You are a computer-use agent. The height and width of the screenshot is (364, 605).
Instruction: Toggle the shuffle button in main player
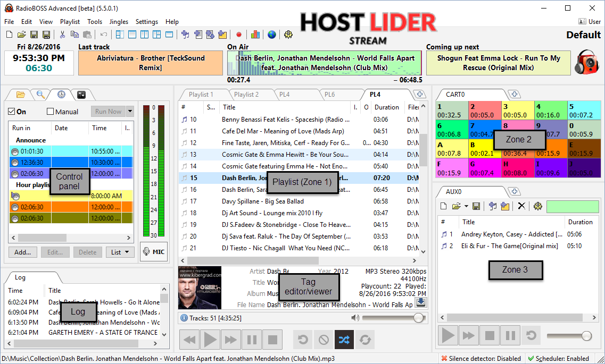point(344,340)
